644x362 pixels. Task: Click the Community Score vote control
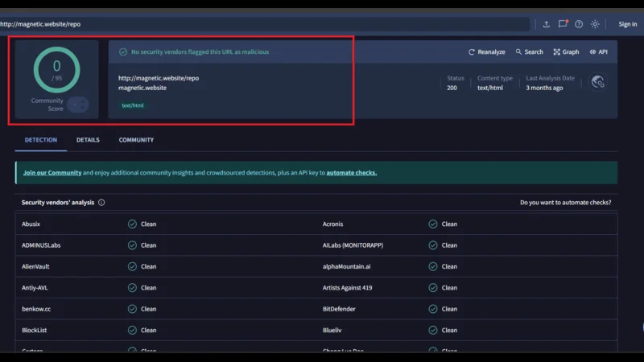78,105
